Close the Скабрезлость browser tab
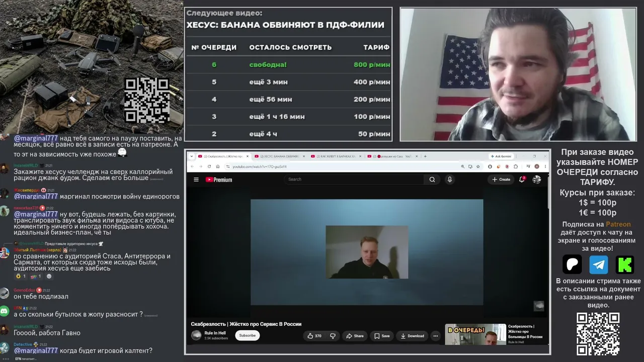The width and height of the screenshot is (644, 362). [x=247, y=156]
